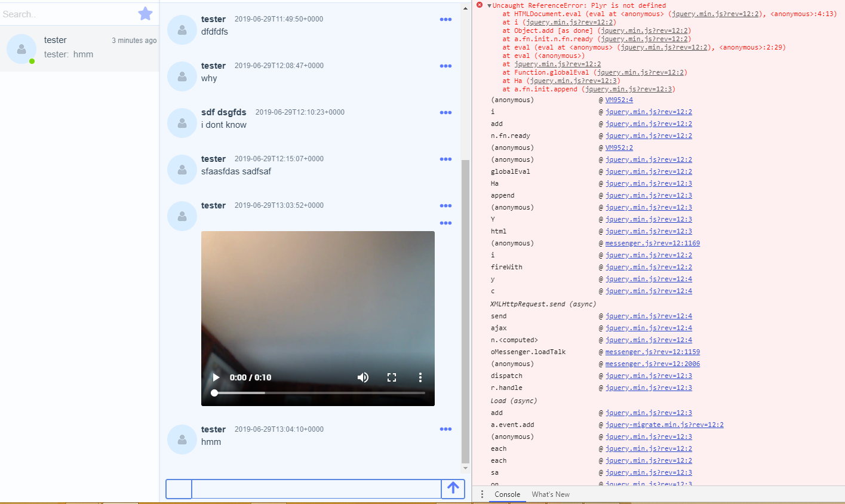Image resolution: width=845 pixels, height=504 pixels.
Task: Select the Console drawer tab
Action: (x=507, y=494)
